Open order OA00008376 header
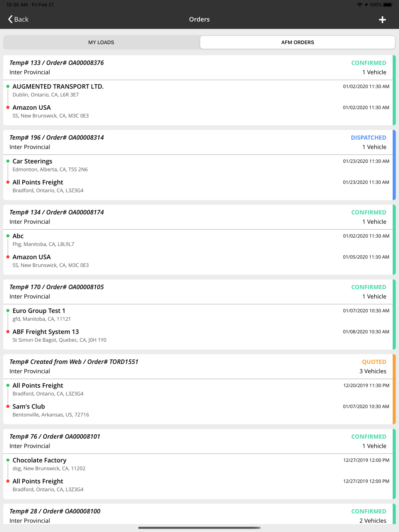 [198, 67]
